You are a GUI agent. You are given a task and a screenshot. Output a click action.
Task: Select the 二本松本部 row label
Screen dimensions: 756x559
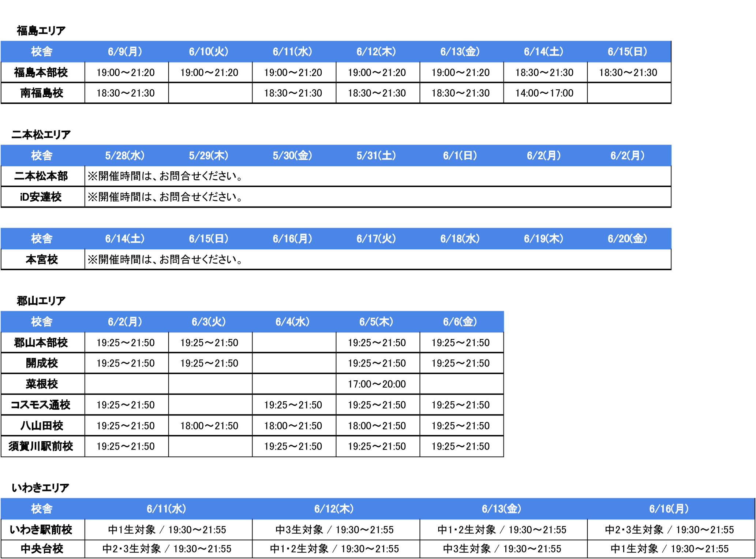point(41,176)
